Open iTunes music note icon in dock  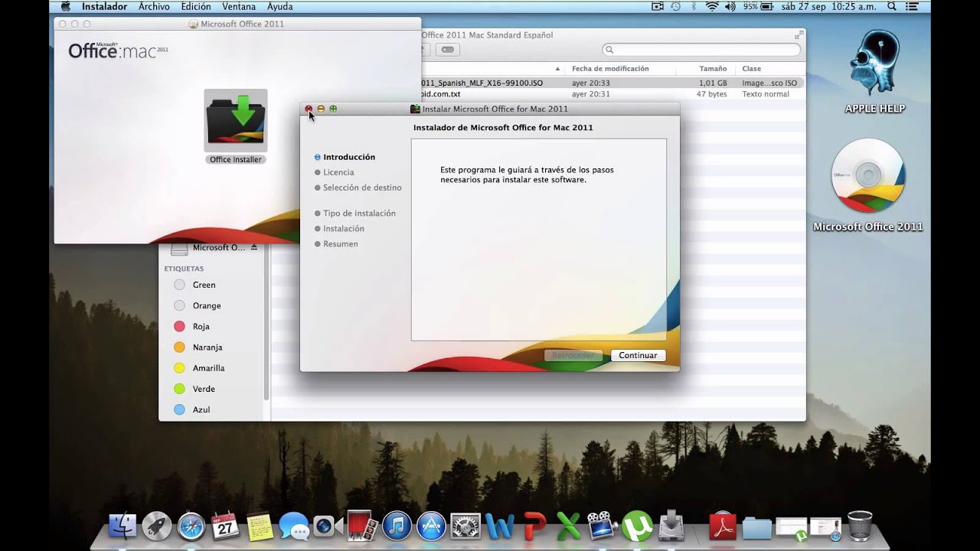point(397,526)
